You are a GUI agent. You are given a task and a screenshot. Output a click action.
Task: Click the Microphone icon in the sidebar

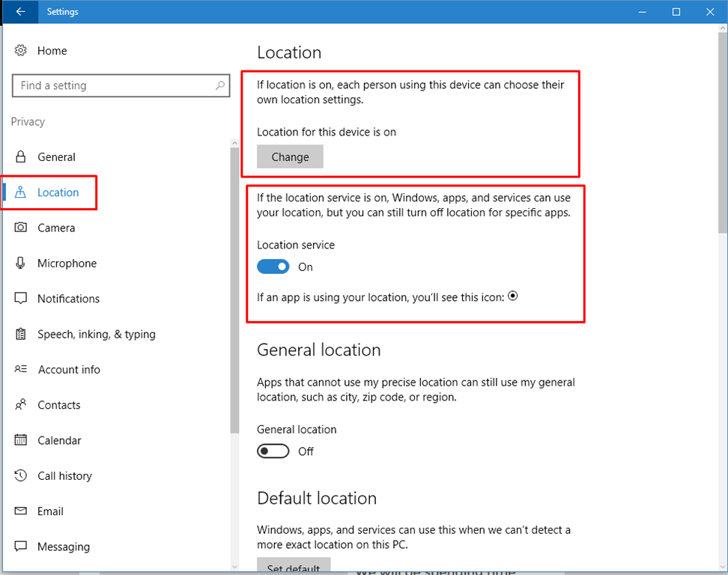[x=21, y=264]
